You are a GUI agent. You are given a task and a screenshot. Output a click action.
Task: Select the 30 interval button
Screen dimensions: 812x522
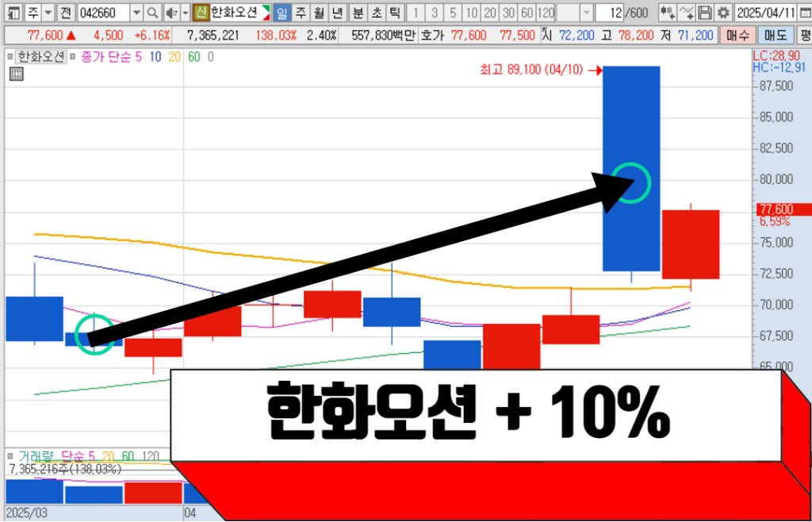tap(508, 13)
